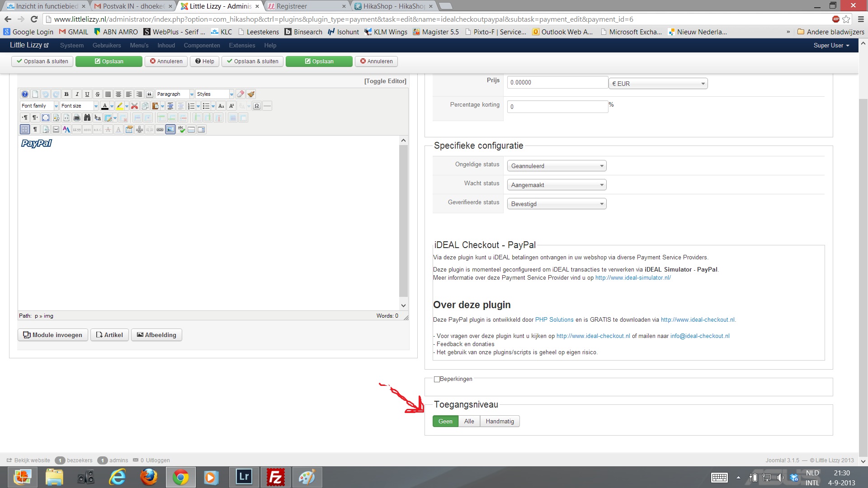
Task: Click the print icon in the editor
Action: [x=77, y=117]
